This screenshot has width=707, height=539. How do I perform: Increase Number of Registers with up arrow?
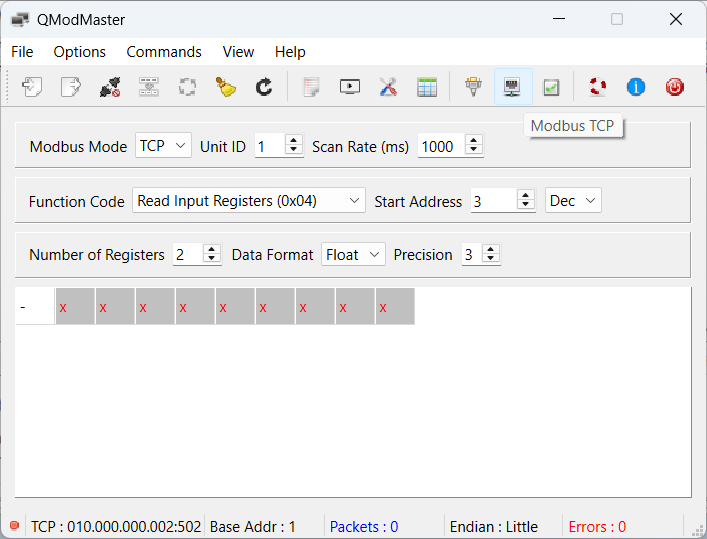[x=211, y=249]
